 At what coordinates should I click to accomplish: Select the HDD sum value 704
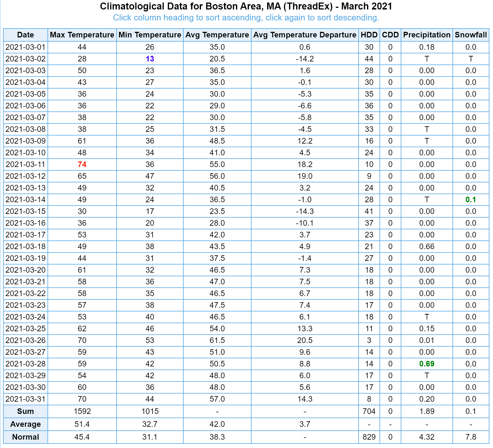[369, 411]
